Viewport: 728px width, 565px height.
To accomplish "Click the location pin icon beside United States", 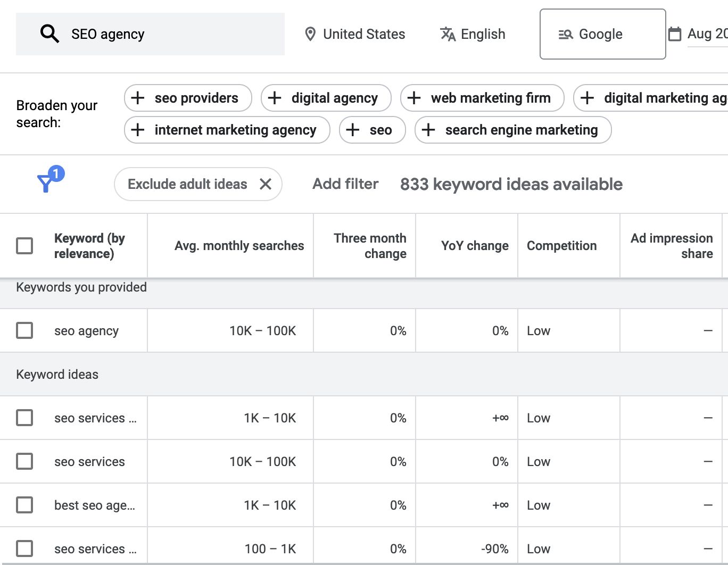I will pos(310,34).
